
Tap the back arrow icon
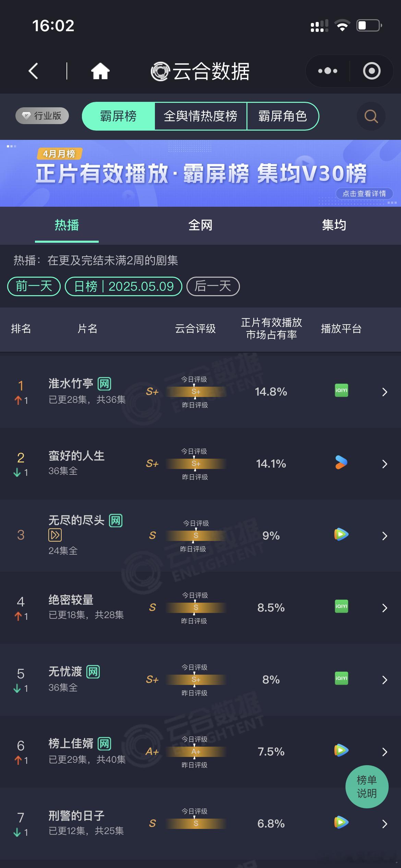coord(33,71)
